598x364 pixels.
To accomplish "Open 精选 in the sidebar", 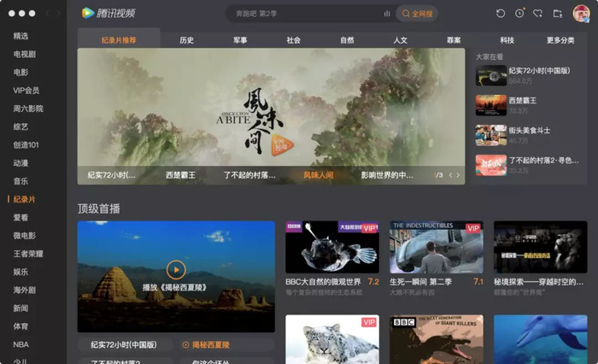I will pyautogui.click(x=21, y=36).
